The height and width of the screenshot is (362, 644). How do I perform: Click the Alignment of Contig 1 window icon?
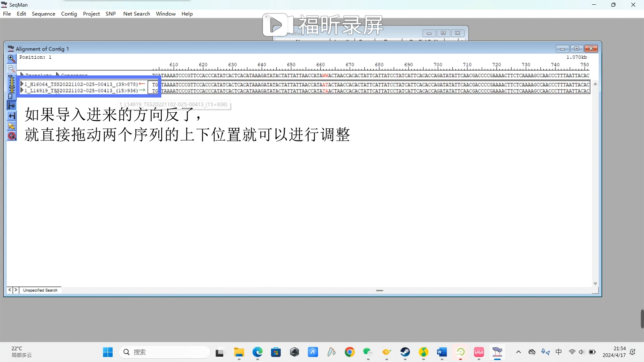click(11, 48)
